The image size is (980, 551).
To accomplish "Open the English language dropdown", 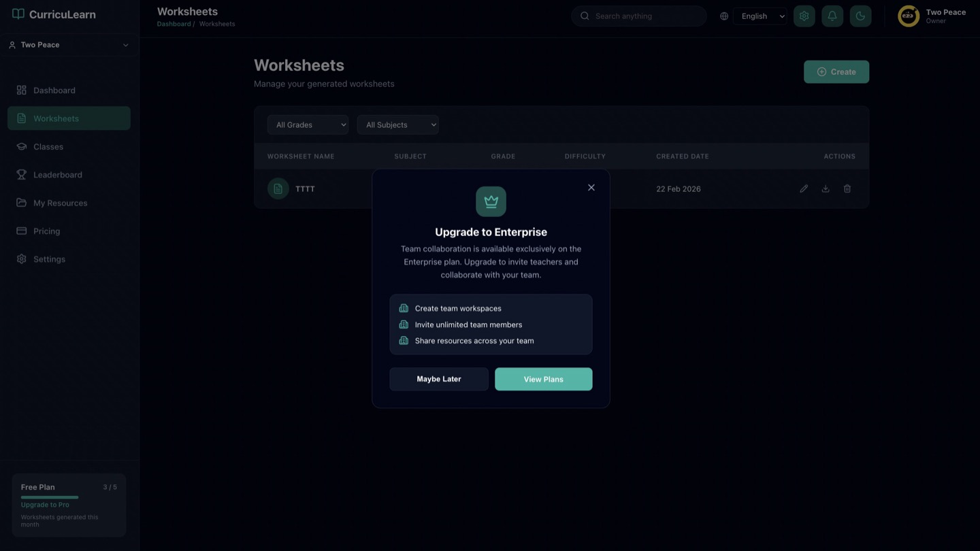I will tap(760, 16).
